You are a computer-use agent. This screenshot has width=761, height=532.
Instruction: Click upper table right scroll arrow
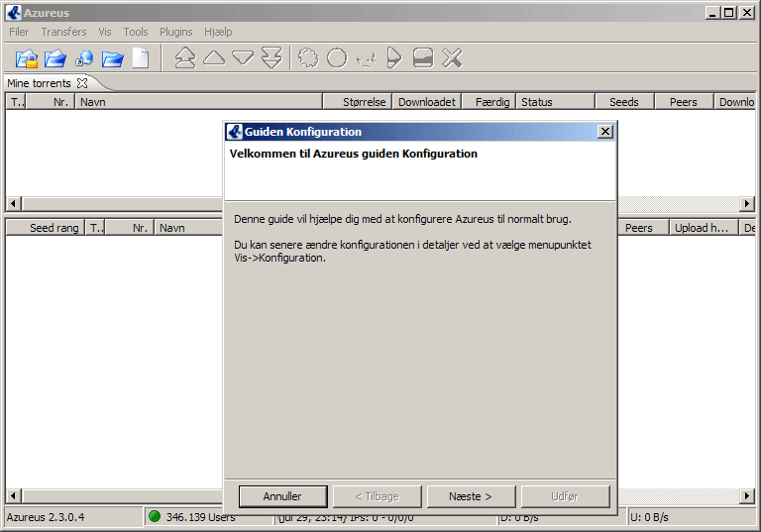click(x=747, y=203)
